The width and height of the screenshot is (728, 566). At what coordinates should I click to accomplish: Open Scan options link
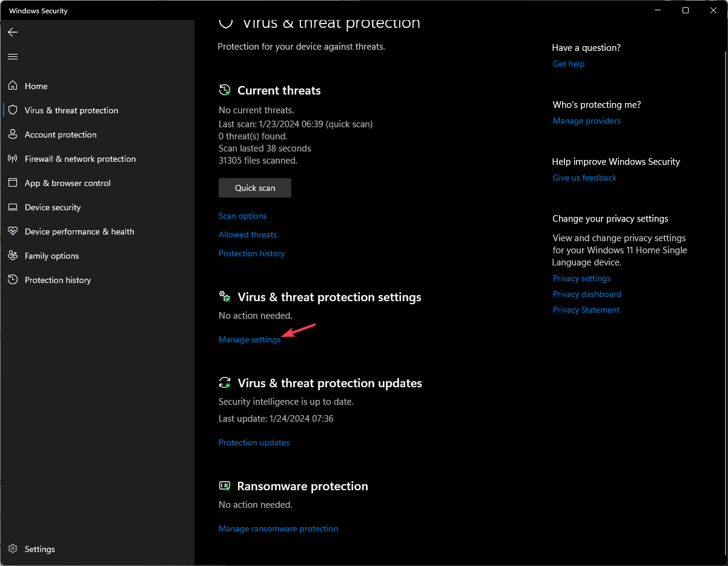pos(242,216)
